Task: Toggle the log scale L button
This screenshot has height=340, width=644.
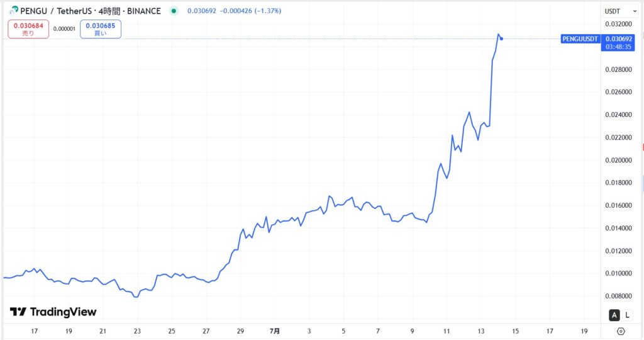Action: click(627, 315)
